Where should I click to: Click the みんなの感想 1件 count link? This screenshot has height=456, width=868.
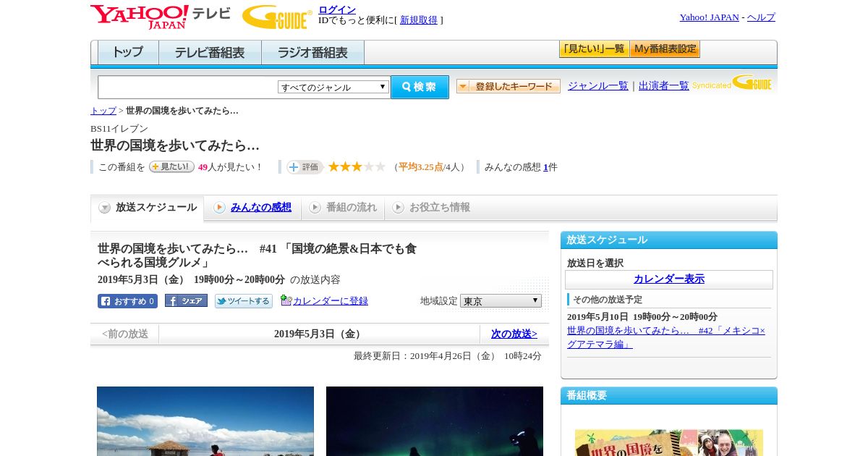coord(546,167)
